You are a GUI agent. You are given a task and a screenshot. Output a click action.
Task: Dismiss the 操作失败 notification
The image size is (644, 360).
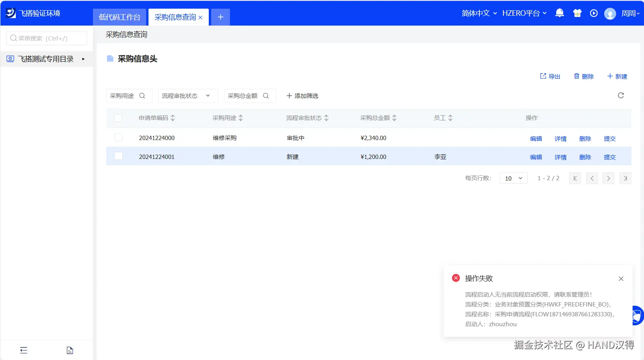click(621, 279)
